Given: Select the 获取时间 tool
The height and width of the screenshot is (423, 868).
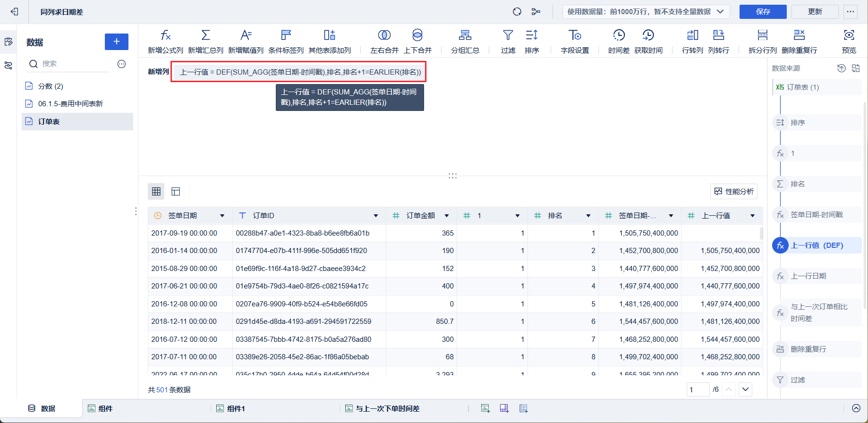Looking at the screenshot, I should tap(648, 42).
